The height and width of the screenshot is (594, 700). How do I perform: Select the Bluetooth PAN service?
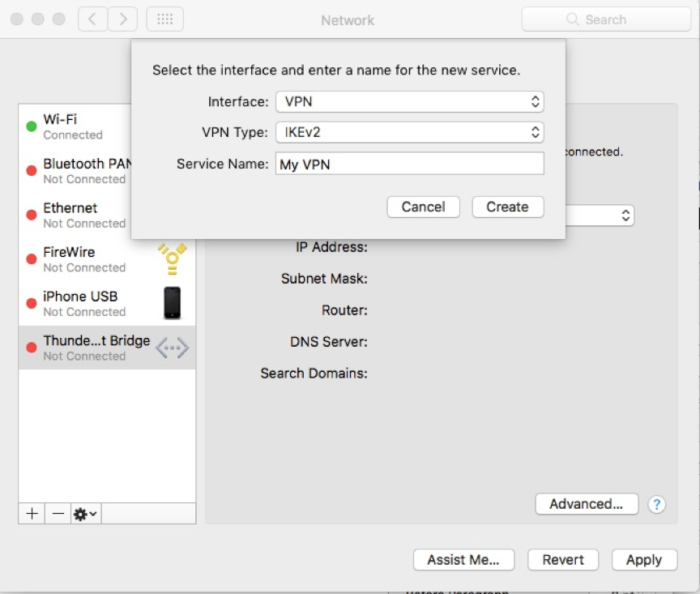[75, 171]
